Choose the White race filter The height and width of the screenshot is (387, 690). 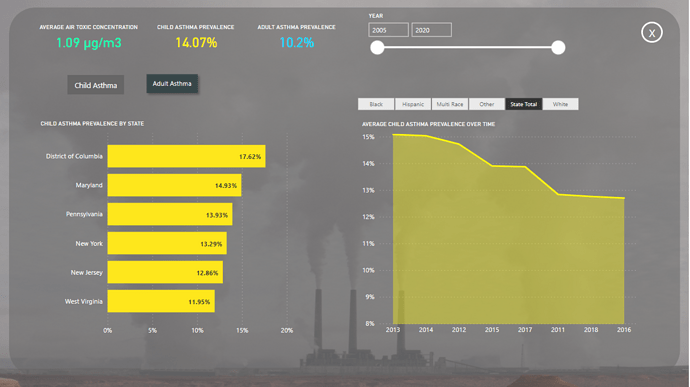point(560,104)
